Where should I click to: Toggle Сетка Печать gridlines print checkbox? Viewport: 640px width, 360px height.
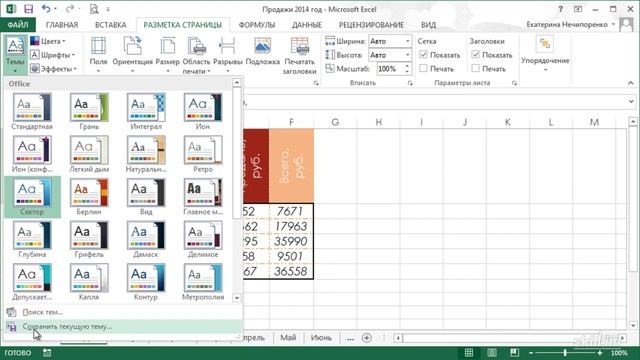[x=423, y=68]
